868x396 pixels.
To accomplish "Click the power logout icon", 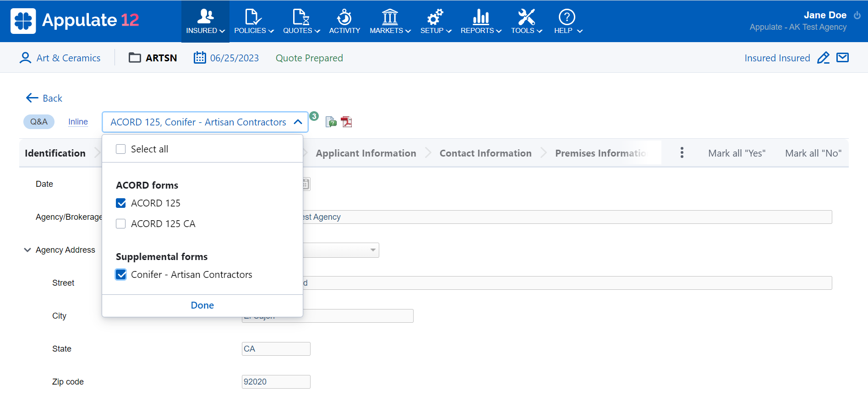I will (857, 15).
